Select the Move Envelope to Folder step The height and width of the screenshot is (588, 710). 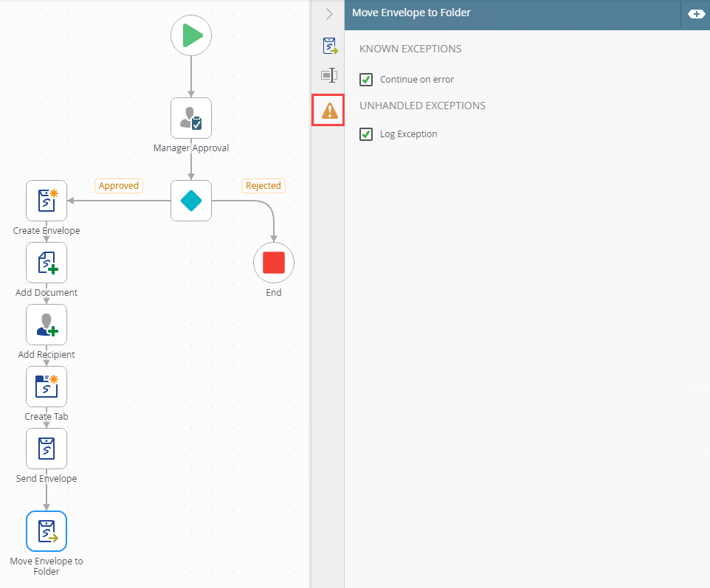click(46, 531)
